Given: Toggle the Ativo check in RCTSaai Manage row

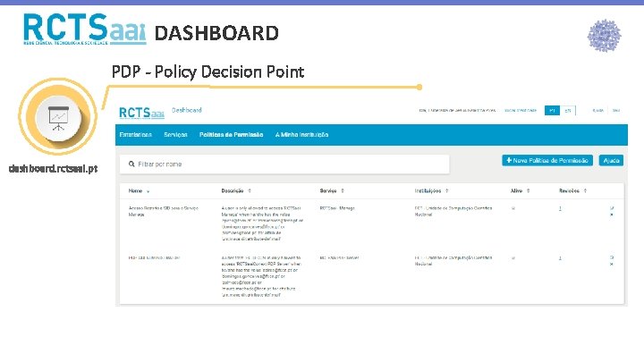Looking at the screenshot, I should (x=513, y=208).
